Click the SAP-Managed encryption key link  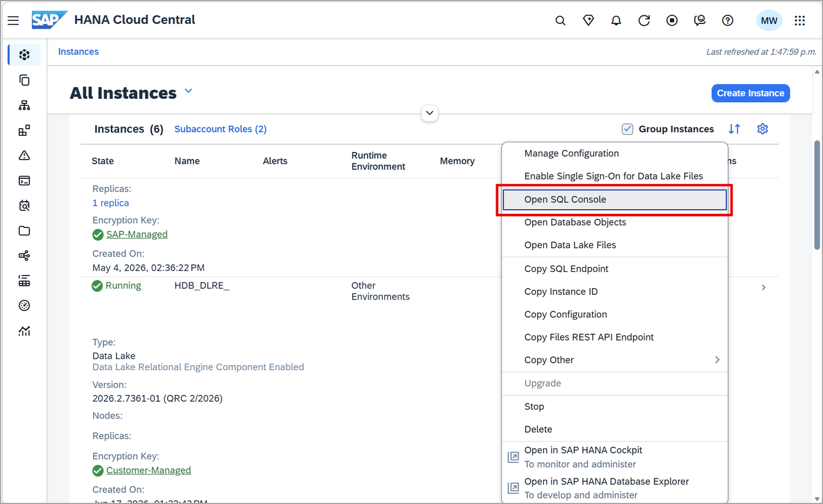(x=137, y=234)
